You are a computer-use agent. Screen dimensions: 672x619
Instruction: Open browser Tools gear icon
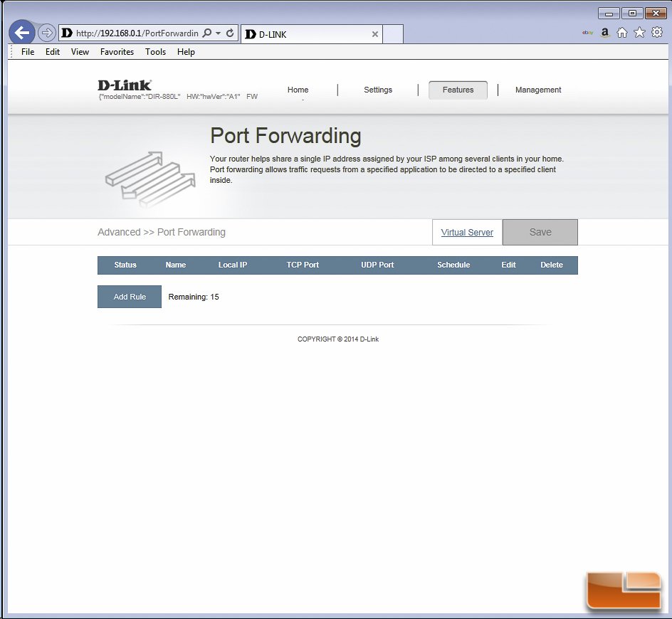pos(657,32)
